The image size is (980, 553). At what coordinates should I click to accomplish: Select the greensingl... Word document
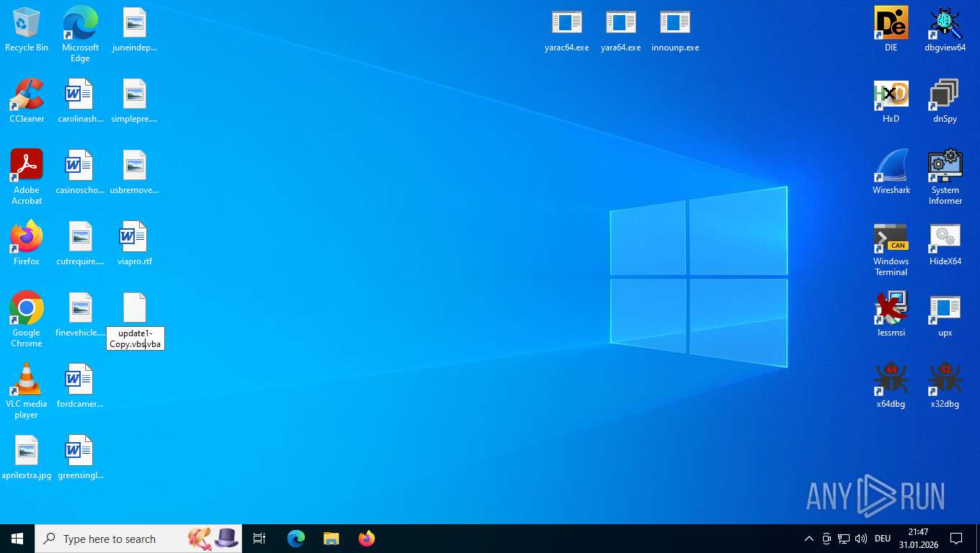80,458
